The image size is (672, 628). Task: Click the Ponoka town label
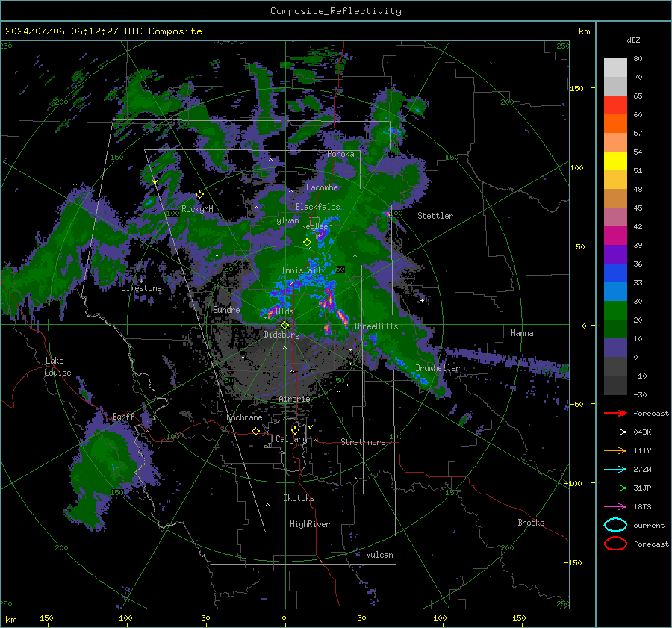[x=340, y=154]
